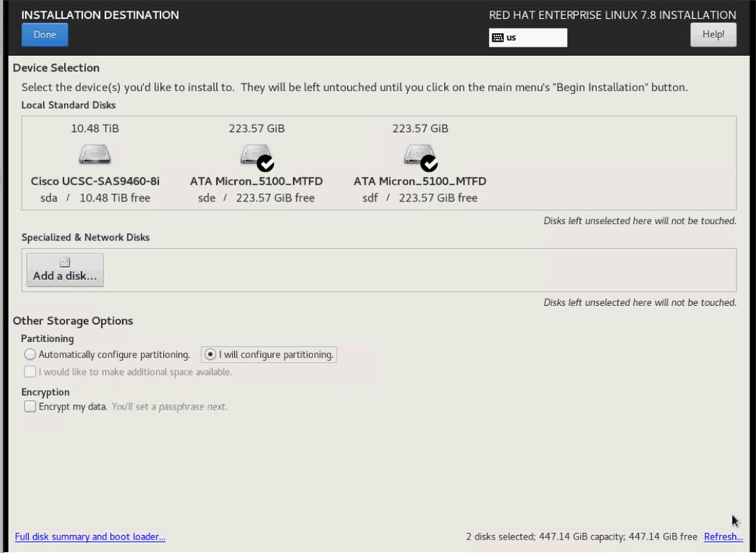This screenshot has width=756, height=553.
Task: Open the Help! button
Action: click(713, 34)
